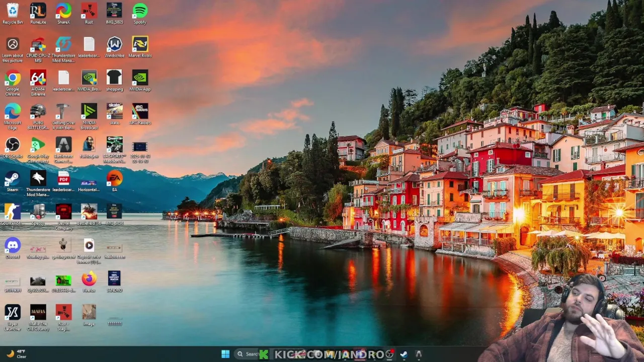Open the Recycle Bin

tap(13, 14)
